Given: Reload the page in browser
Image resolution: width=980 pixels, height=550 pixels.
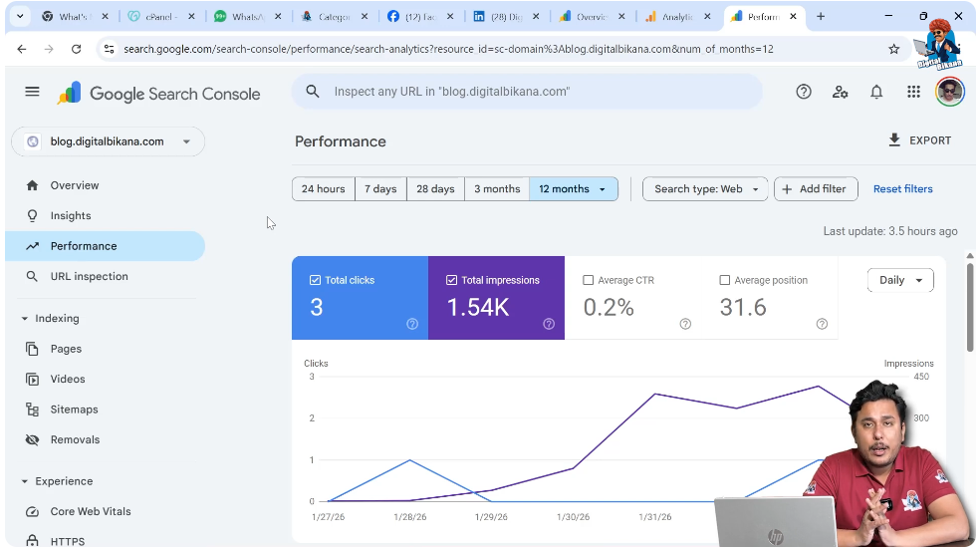Looking at the screenshot, I should coord(77,49).
